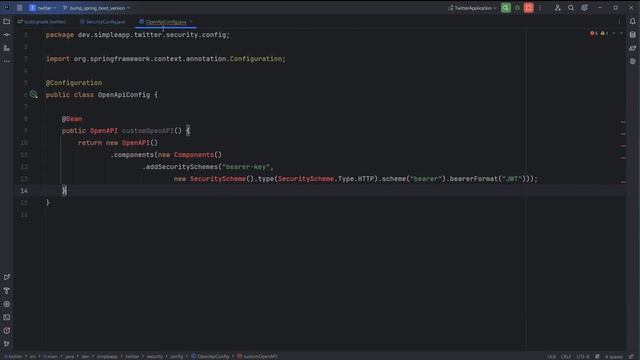Open the bottom icon in right toolbar
The image size is (640, 360).
(632, 61)
